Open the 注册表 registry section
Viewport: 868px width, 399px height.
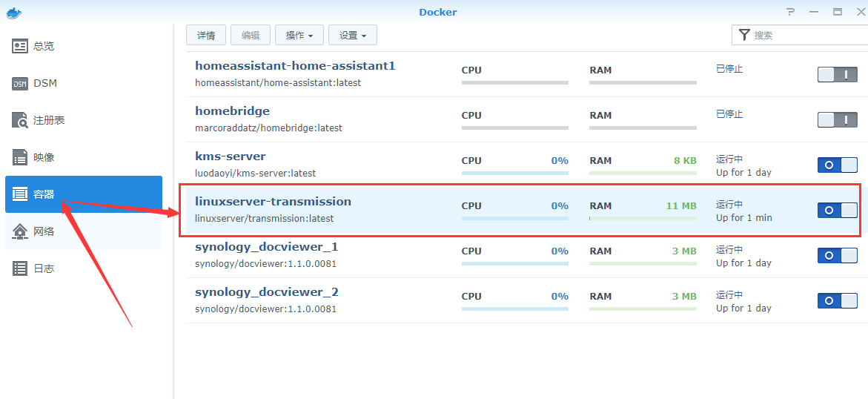pos(84,120)
